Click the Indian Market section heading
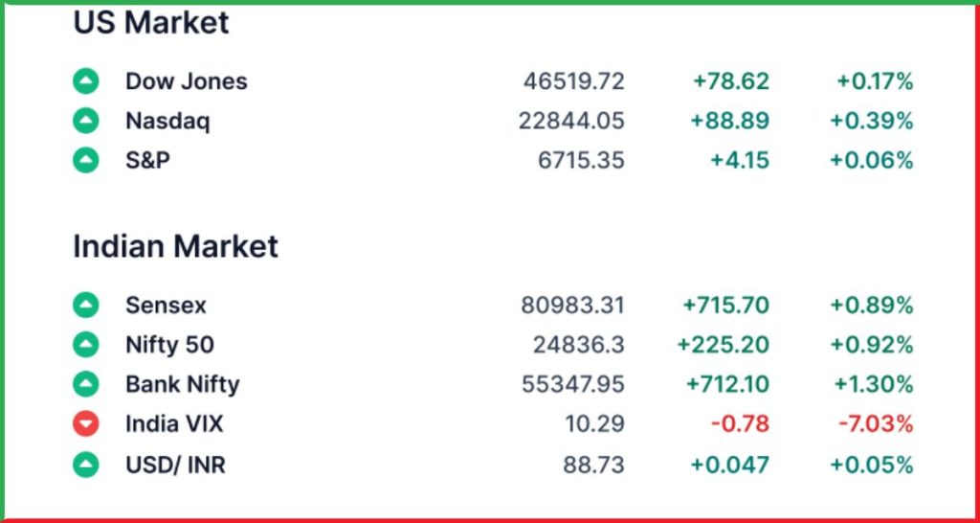Viewport: 980px width, 523px height. pyautogui.click(x=175, y=246)
